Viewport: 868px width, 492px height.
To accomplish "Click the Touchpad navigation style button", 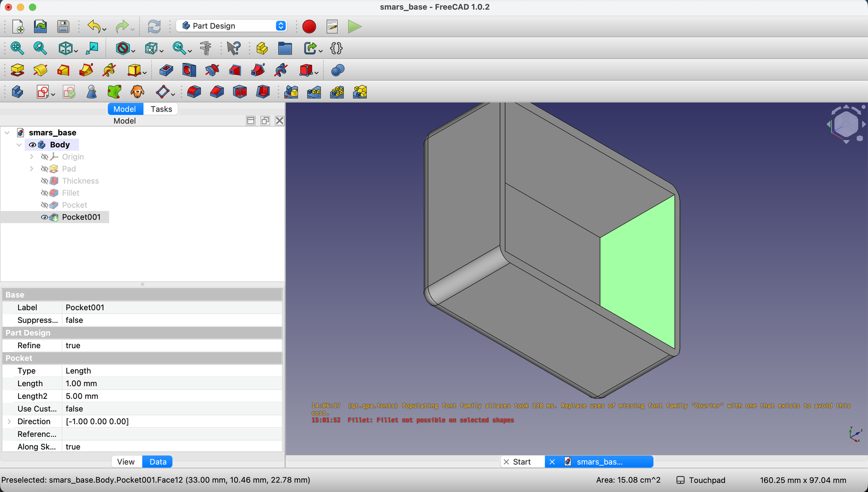I will pyautogui.click(x=701, y=480).
